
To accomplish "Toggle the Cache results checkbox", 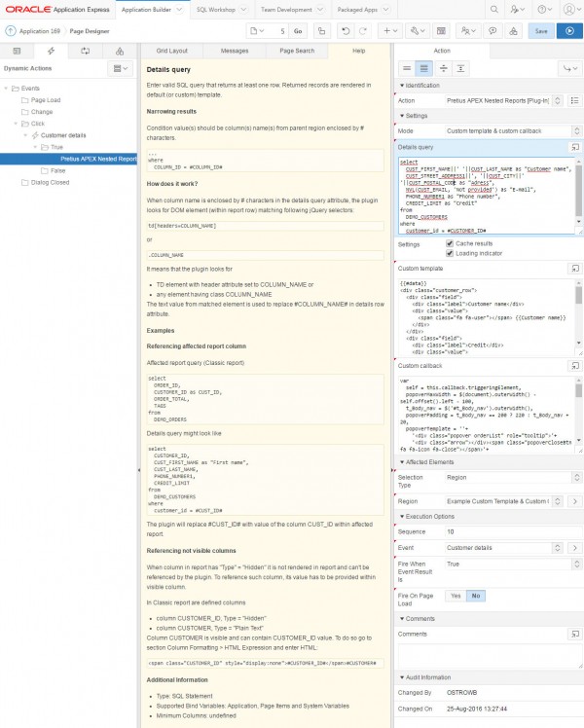I will (450, 243).
